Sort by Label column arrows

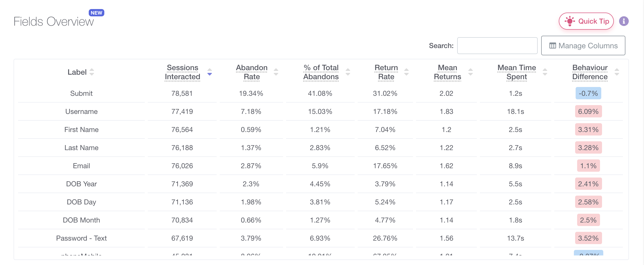pyautogui.click(x=92, y=72)
